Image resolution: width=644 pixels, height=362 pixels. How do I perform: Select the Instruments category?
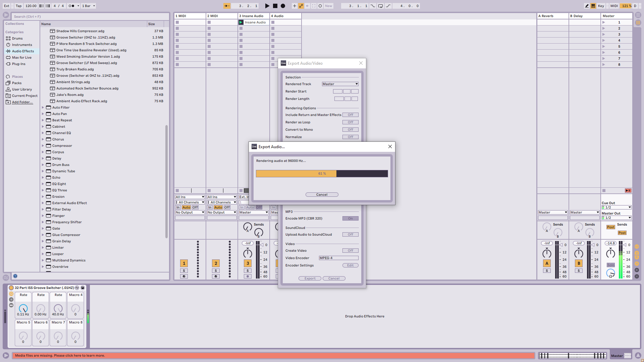click(22, 45)
